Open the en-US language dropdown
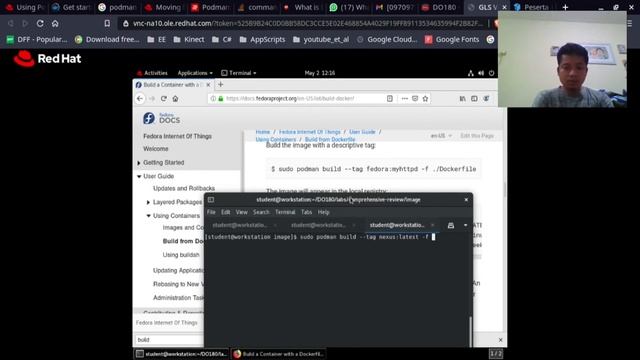The image size is (640, 360). [x=441, y=136]
